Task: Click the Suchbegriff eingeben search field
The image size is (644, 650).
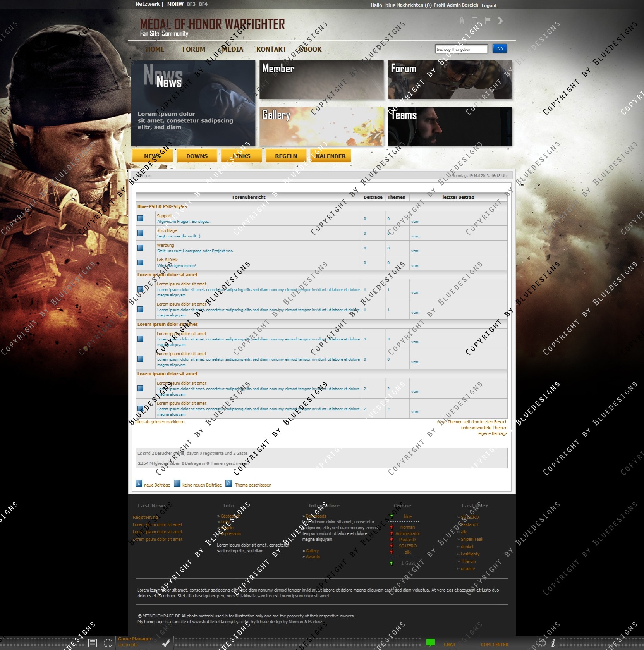Action: [x=461, y=49]
